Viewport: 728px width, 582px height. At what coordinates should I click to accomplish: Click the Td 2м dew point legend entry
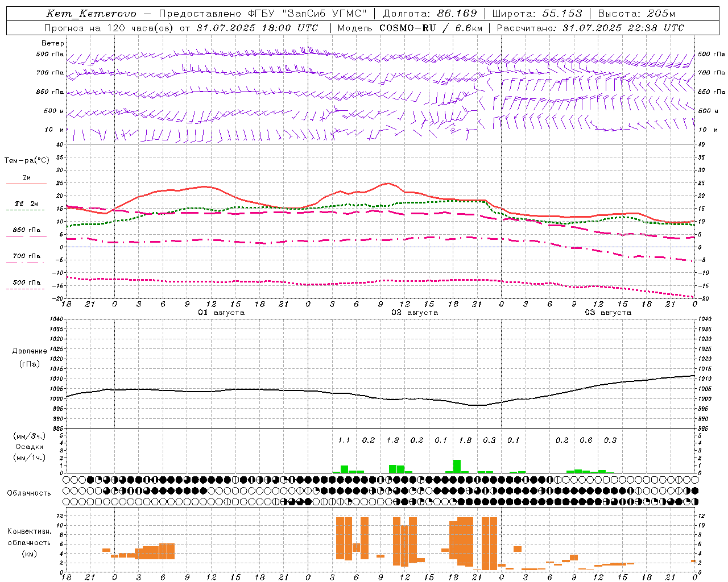(x=27, y=203)
